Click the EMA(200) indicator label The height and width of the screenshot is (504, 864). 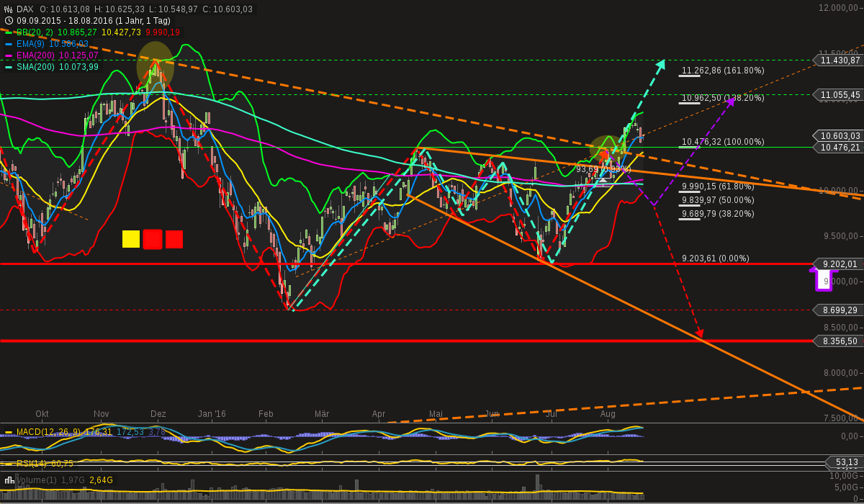(x=35, y=55)
